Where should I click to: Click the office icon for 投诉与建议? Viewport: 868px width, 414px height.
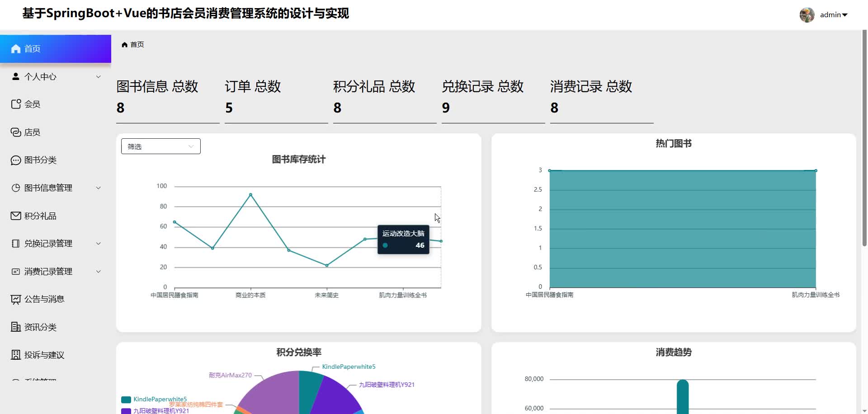(16, 355)
